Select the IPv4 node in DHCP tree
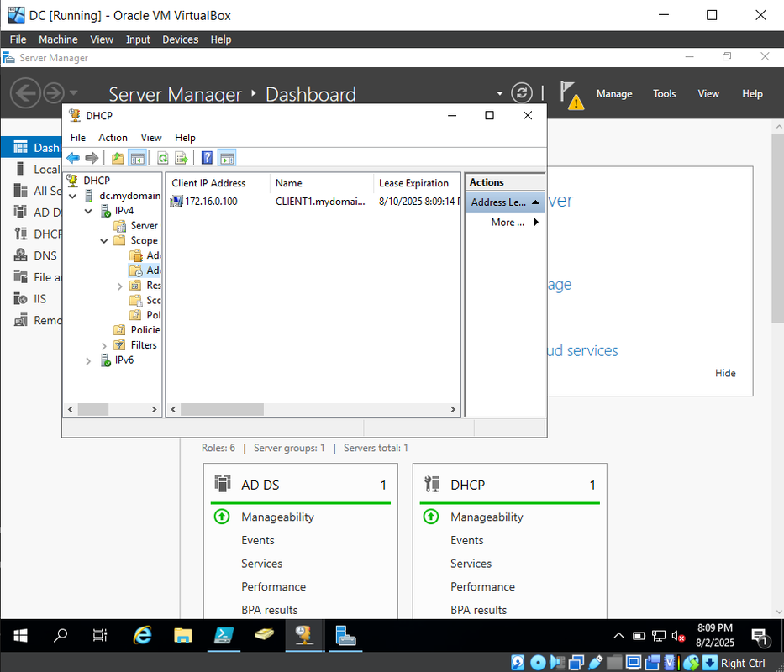Screen dimensions: 784x672 point(118,211)
